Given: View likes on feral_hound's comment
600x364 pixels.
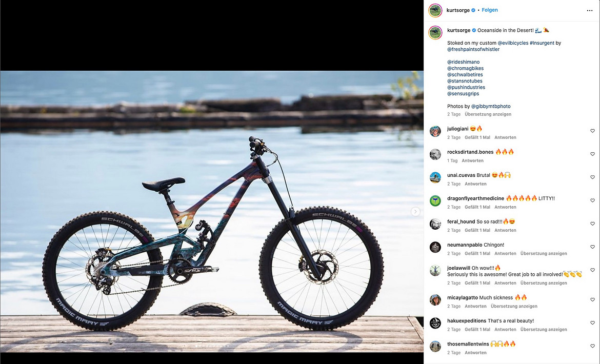Looking at the screenshot, I should point(477,230).
